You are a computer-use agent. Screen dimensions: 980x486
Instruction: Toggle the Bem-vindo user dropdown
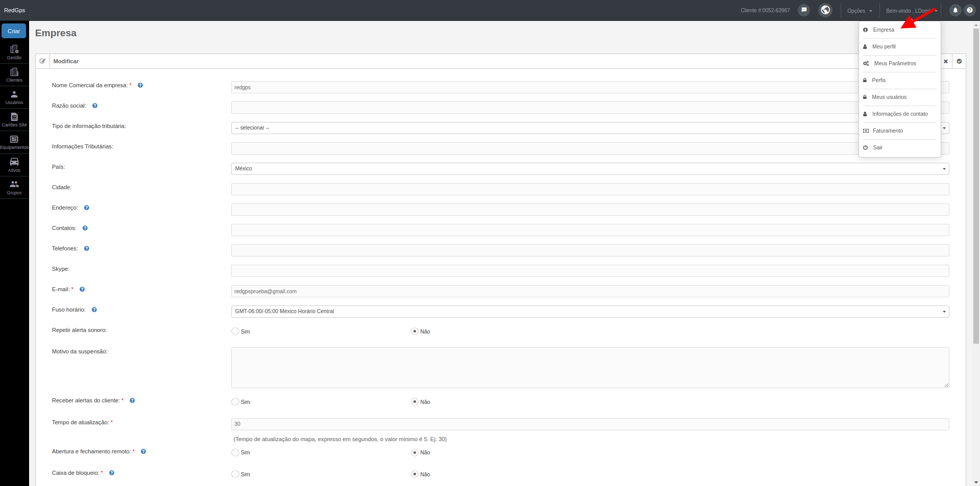tap(912, 11)
